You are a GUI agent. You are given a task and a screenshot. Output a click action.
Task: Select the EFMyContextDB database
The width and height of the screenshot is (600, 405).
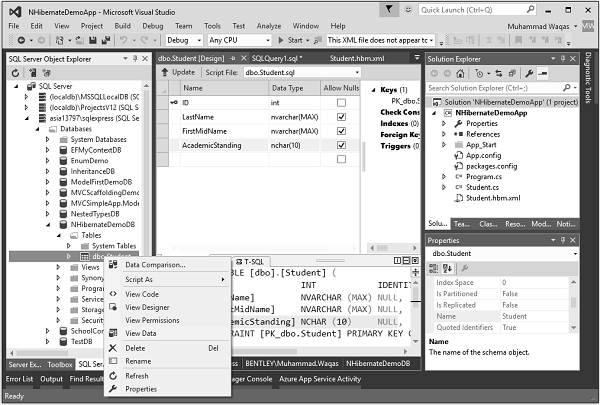point(96,150)
